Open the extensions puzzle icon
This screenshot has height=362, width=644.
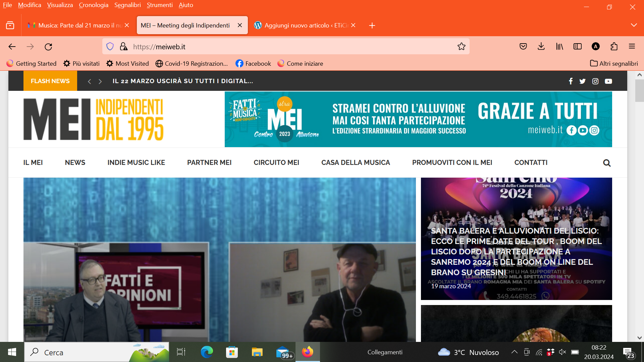(x=614, y=47)
